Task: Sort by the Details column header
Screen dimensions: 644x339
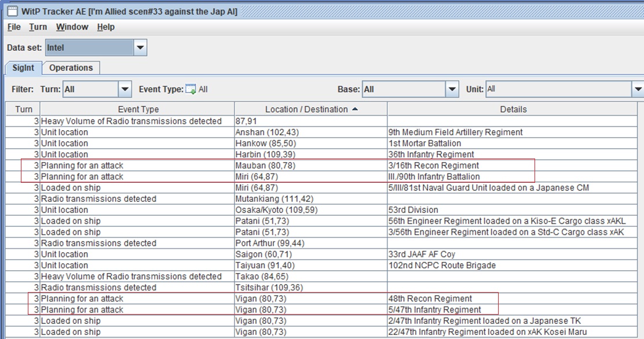Action: [513, 109]
